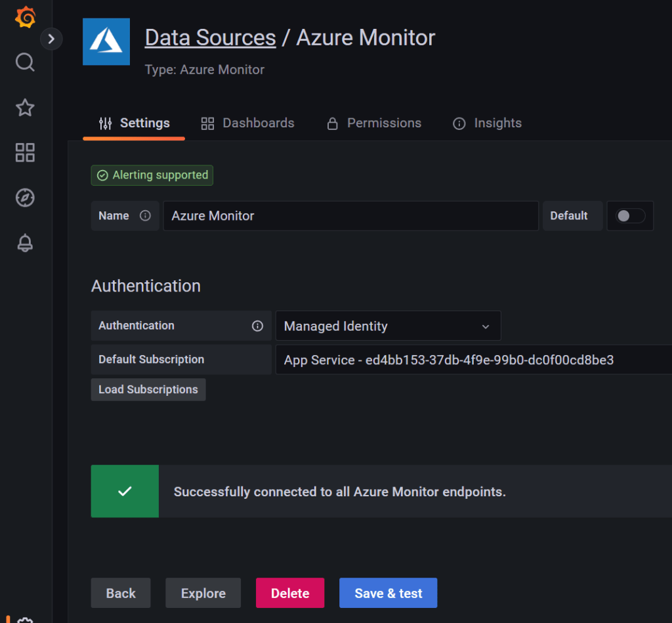
Task: Open the Search magnifier in sidebar
Action: 25,62
